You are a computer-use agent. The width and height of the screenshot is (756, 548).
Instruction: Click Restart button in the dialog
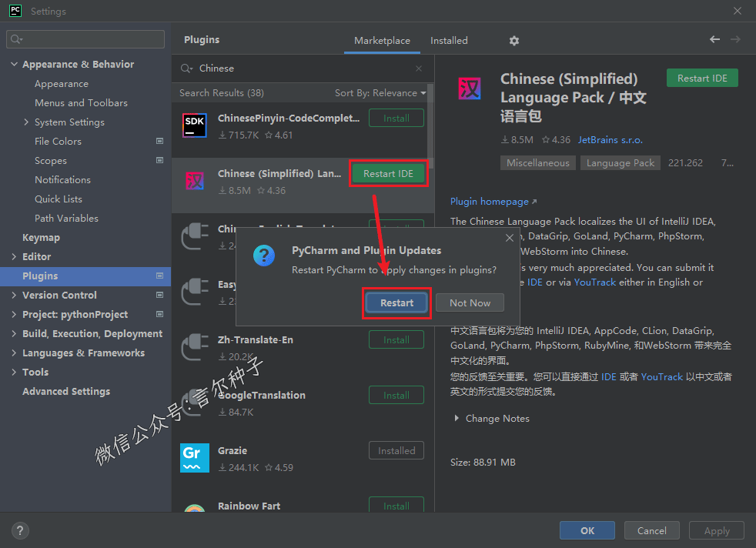(x=396, y=303)
